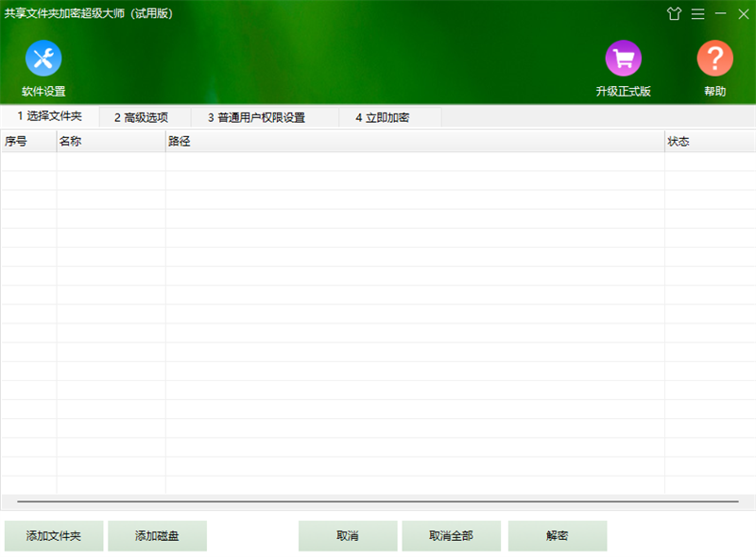The image size is (756, 557).
Task: Minimize the window
Action: click(x=720, y=14)
